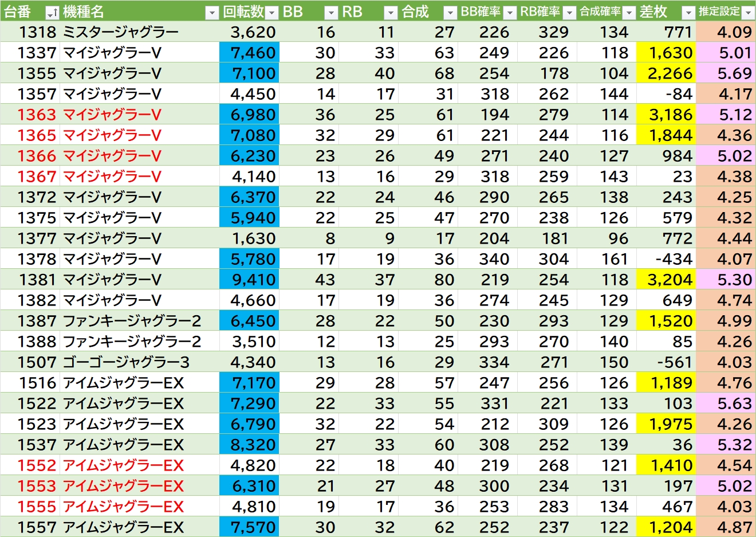The image size is (756, 537).
Task: Select the blue 7,170 rotation cell
Action: [x=250, y=383]
